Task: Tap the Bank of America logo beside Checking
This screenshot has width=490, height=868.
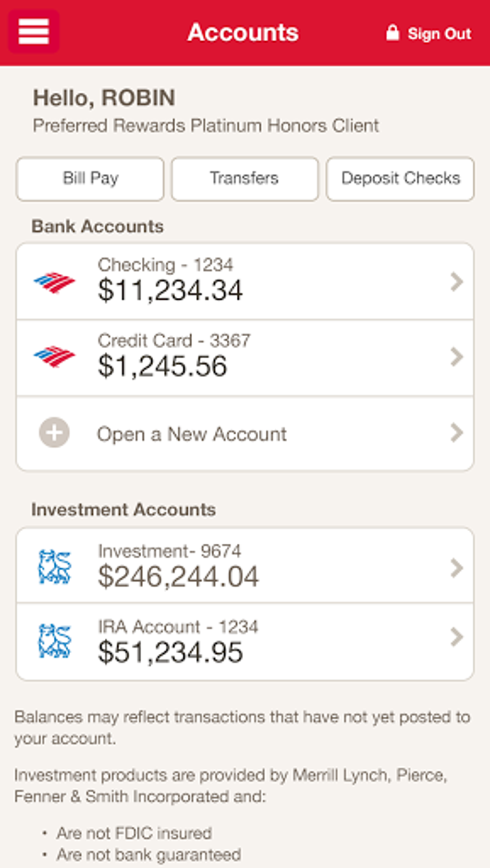Action: point(54,282)
